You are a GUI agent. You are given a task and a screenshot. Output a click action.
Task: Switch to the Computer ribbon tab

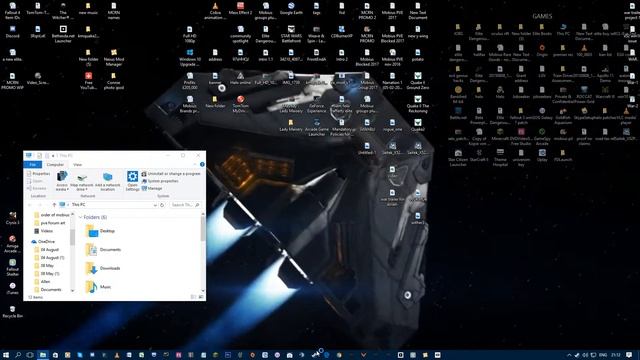coord(55,164)
